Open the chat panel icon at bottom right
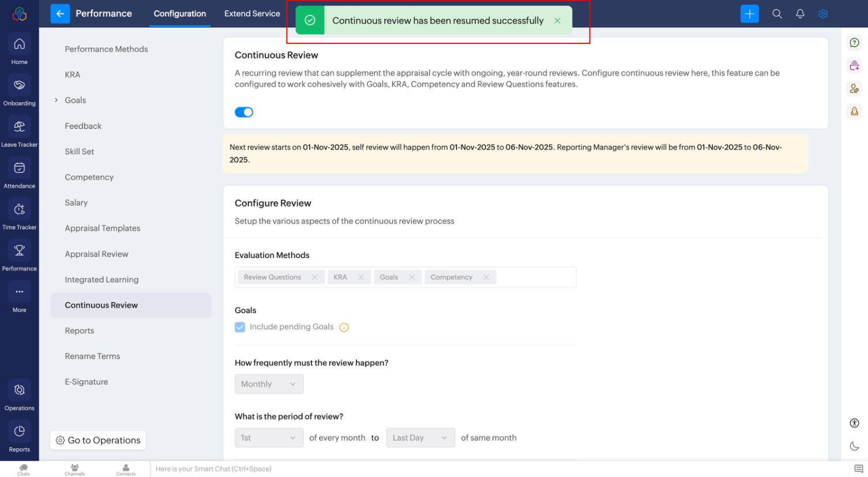 click(859, 469)
